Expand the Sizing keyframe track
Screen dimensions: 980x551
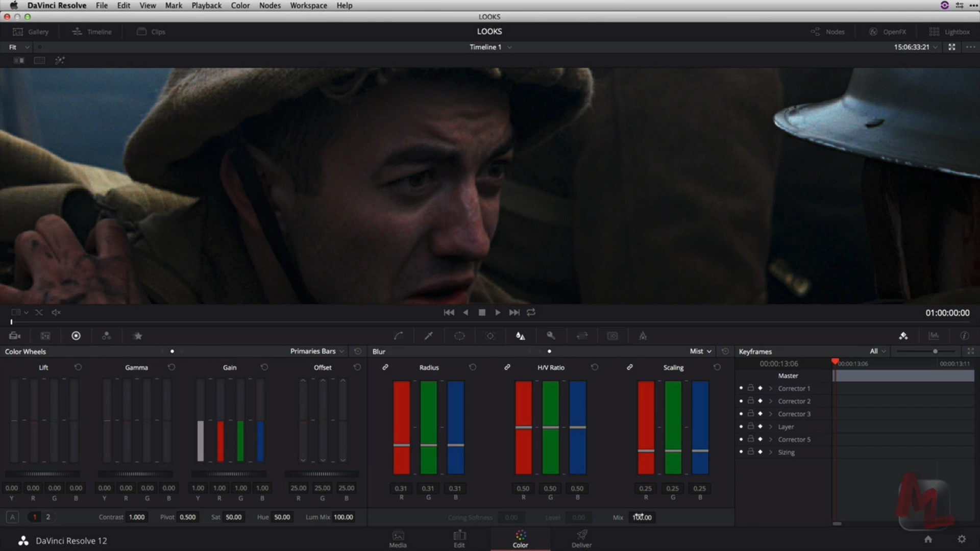(x=771, y=452)
